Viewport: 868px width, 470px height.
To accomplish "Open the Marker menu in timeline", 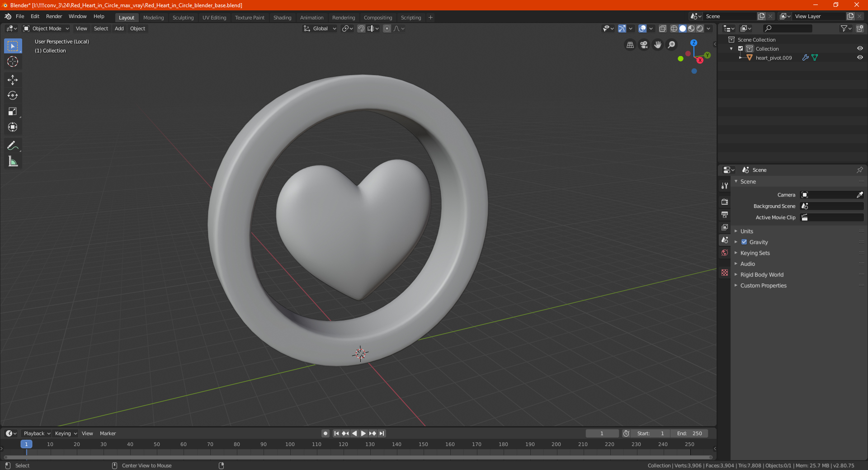I will point(108,433).
